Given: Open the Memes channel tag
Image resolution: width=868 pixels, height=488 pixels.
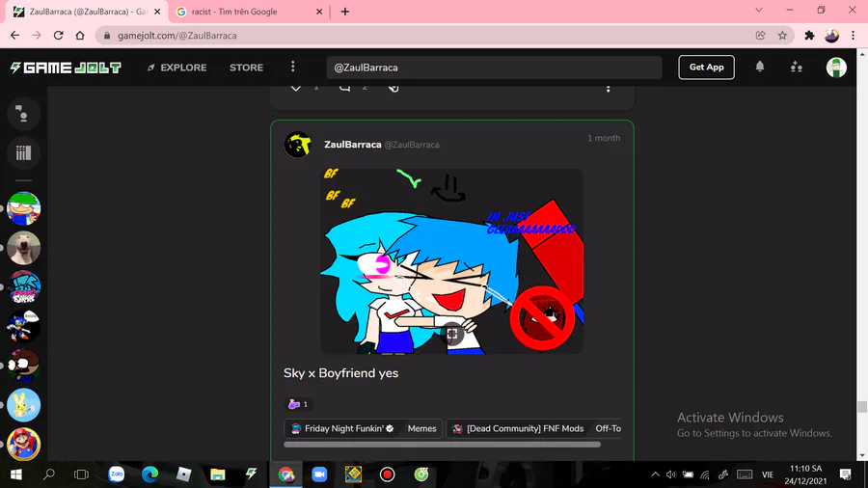Looking at the screenshot, I should tap(421, 428).
